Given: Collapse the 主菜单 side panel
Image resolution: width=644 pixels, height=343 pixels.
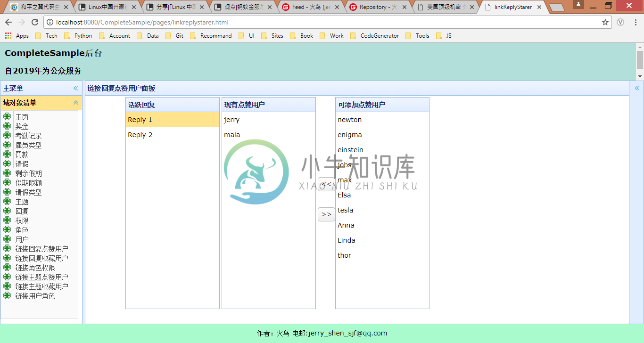Looking at the screenshot, I should [x=75, y=88].
